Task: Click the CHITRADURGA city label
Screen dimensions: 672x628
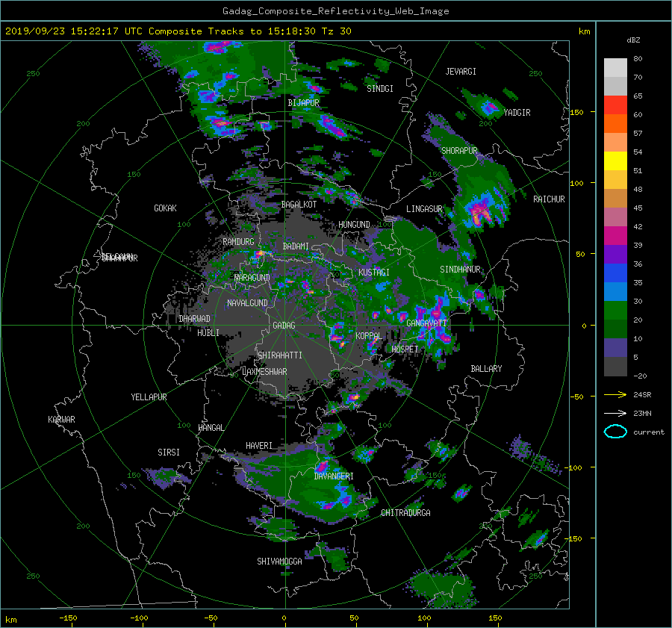Action: click(x=405, y=513)
